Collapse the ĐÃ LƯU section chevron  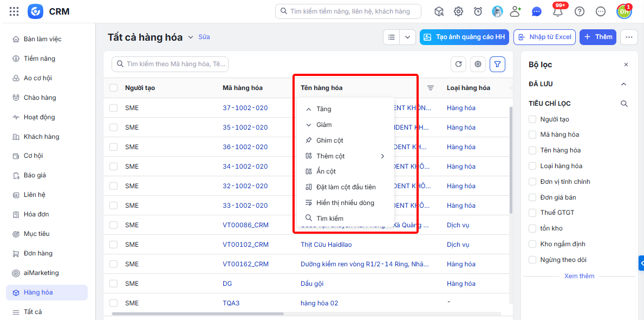click(624, 84)
